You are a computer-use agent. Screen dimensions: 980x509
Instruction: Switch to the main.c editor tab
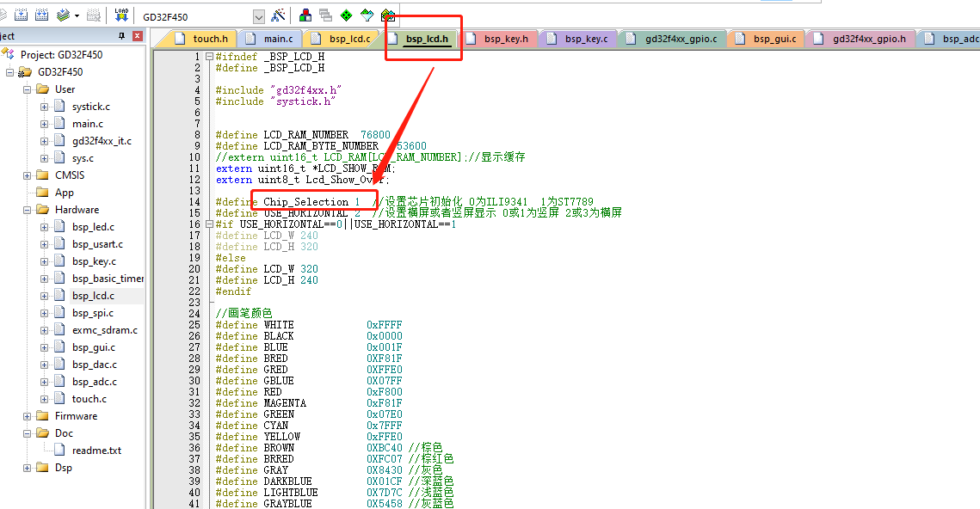click(270, 39)
